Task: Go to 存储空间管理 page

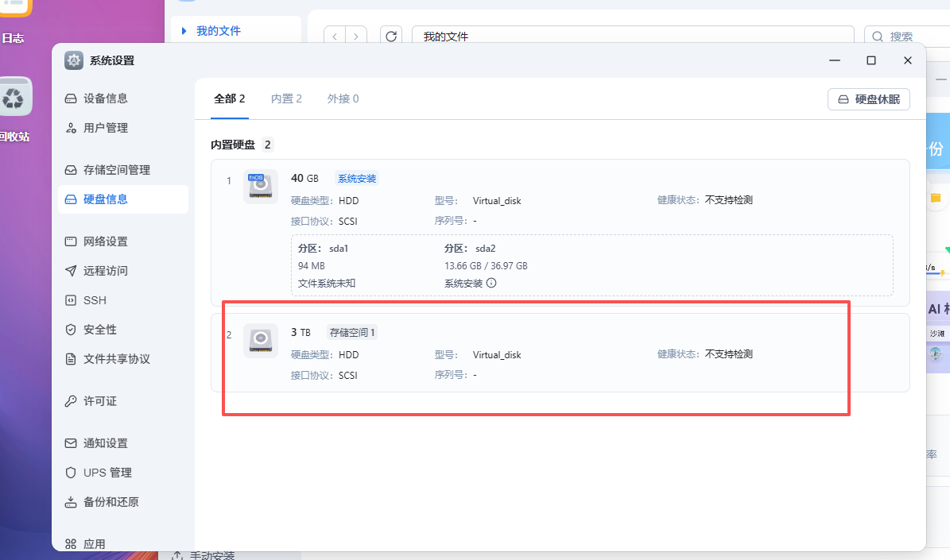Action: click(123, 170)
